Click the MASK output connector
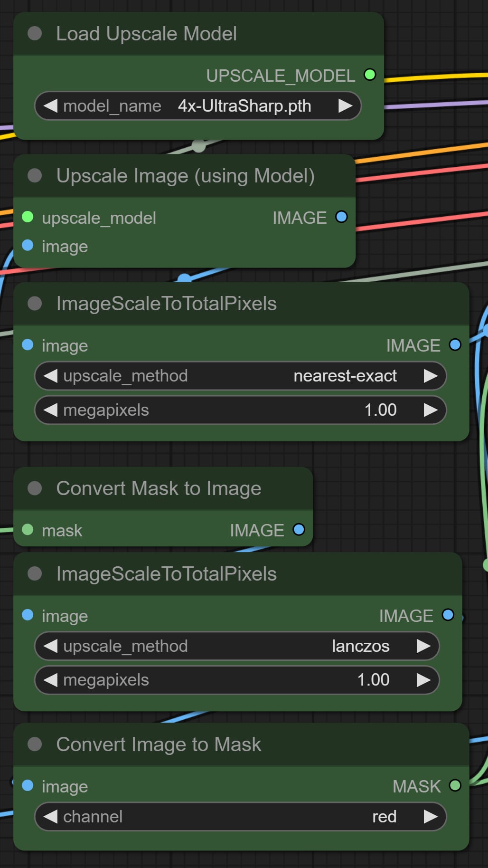 tap(455, 786)
